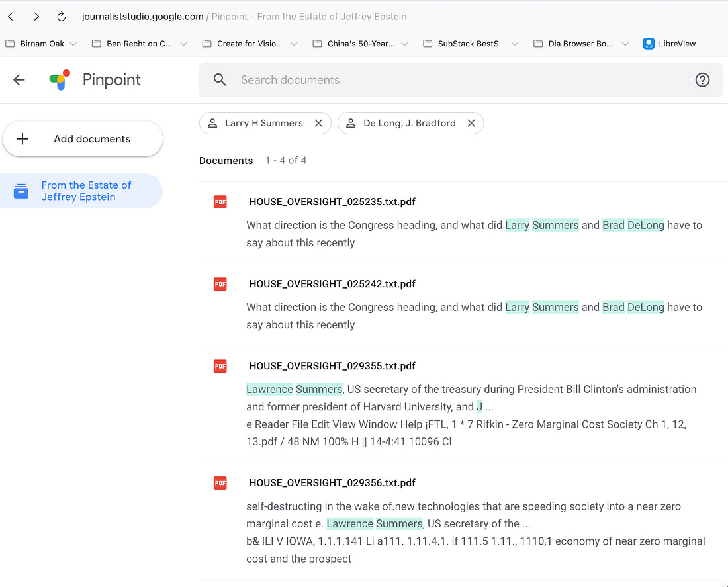Expand the Create for Visio... chevron
Image resolution: width=728 pixels, height=587 pixels.
[294, 44]
